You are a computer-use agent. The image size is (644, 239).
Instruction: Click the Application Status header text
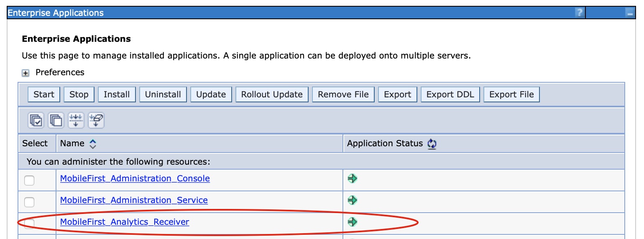[x=385, y=143]
